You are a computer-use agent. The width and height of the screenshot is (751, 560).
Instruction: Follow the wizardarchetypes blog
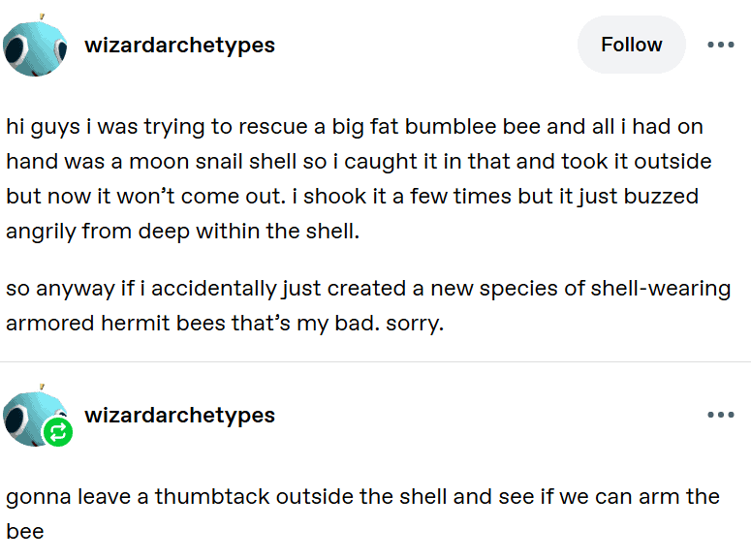(631, 45)
